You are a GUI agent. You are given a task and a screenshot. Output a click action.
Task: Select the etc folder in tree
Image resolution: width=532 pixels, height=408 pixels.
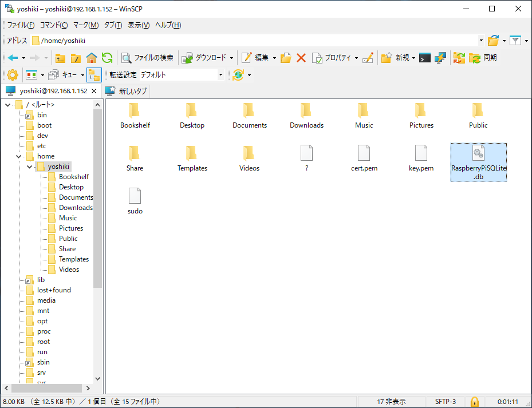coord(41,146)
